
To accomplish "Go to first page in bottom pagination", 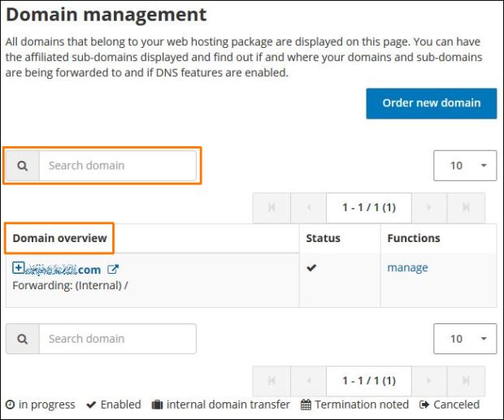I will pyautogui.click(x=272, y=380).
